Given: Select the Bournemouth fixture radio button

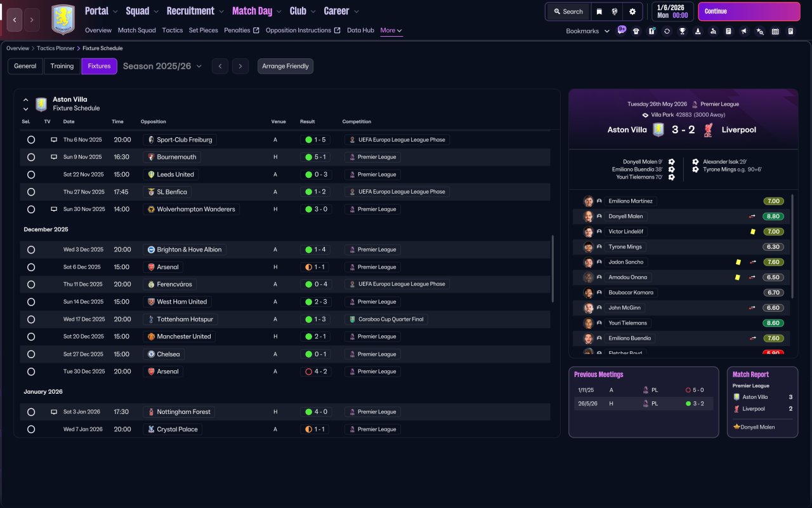Looking at the screenshot, I should point(31,157).
